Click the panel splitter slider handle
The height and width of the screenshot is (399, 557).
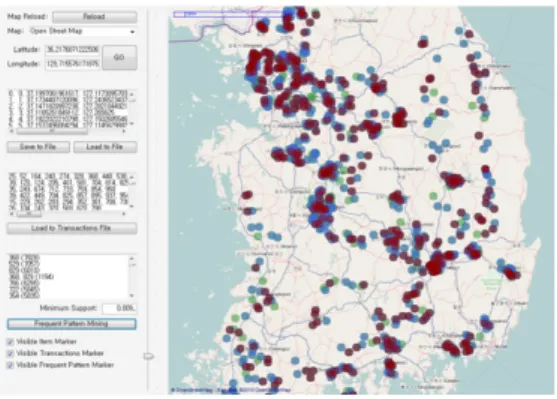point(148,356)
